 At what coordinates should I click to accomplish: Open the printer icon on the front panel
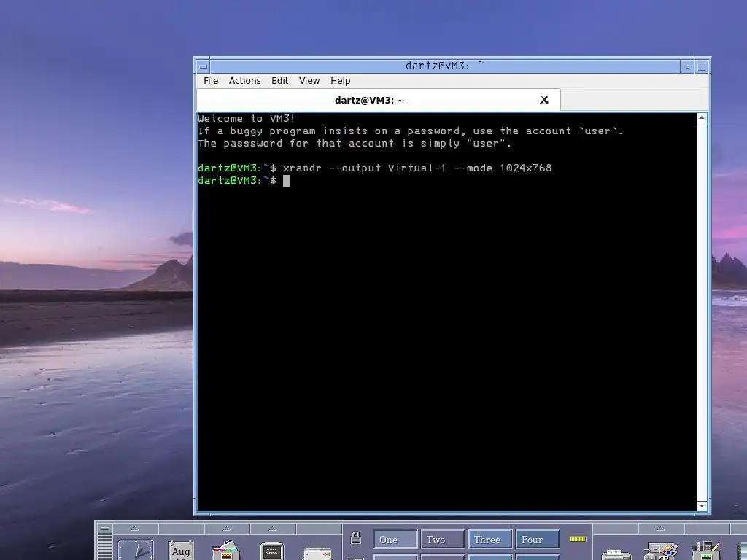(x=616, y=554)
